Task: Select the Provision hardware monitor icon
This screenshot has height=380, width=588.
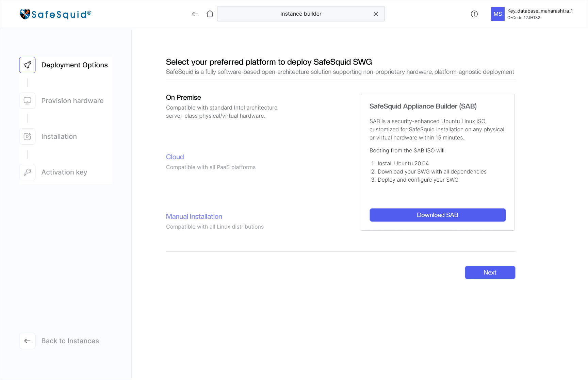Action: click(28, 101)
